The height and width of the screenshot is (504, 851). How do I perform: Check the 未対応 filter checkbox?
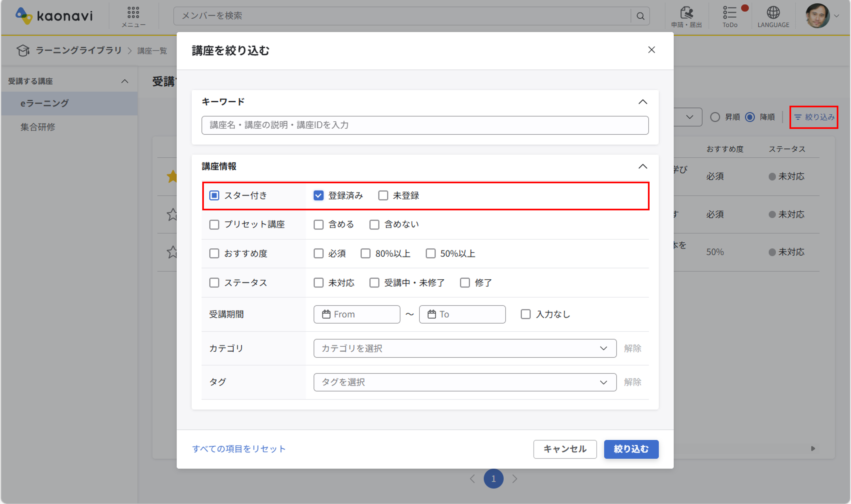[318, 283]
